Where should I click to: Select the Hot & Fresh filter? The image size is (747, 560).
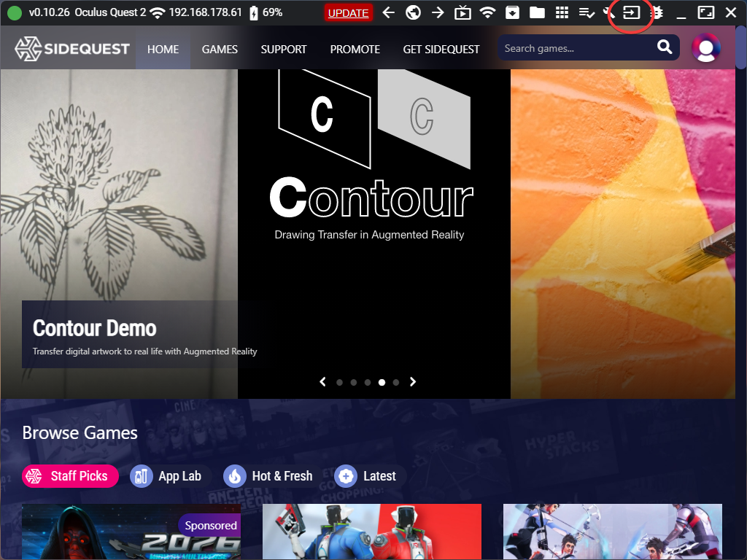tap(273, 475)
